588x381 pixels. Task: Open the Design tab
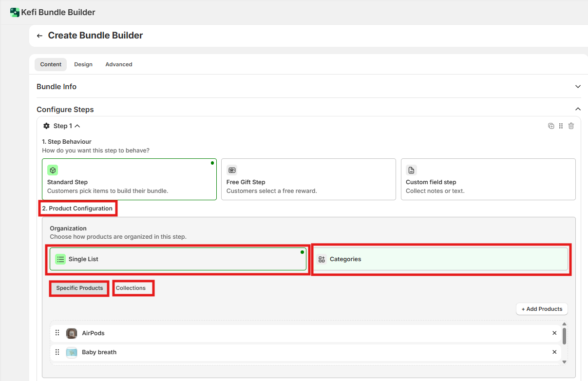click(83, 64)
